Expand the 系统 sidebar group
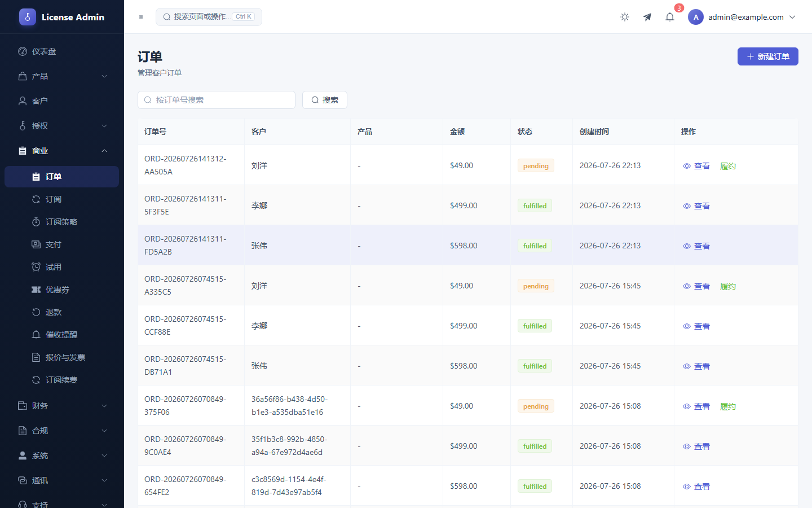This screenshot has height=508, width=812. (62, 456)
